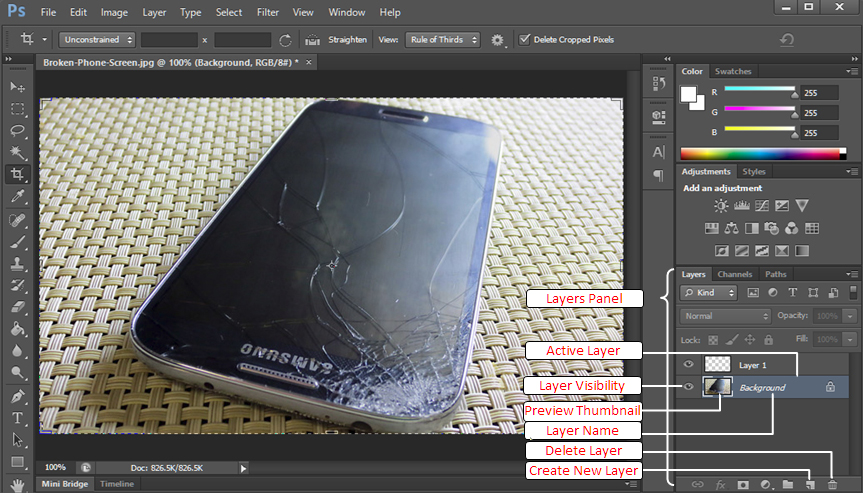Select the Lasso tool

coord(17,130)
